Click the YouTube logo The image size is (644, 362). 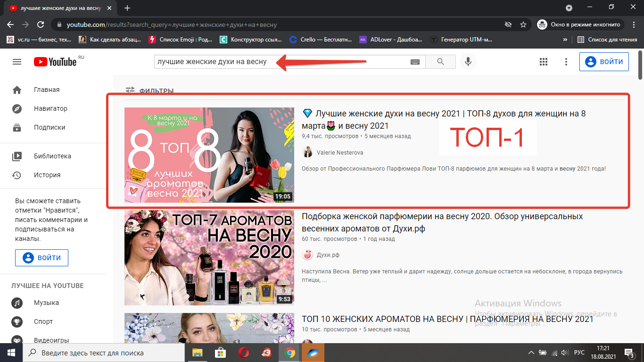[55, 62]
